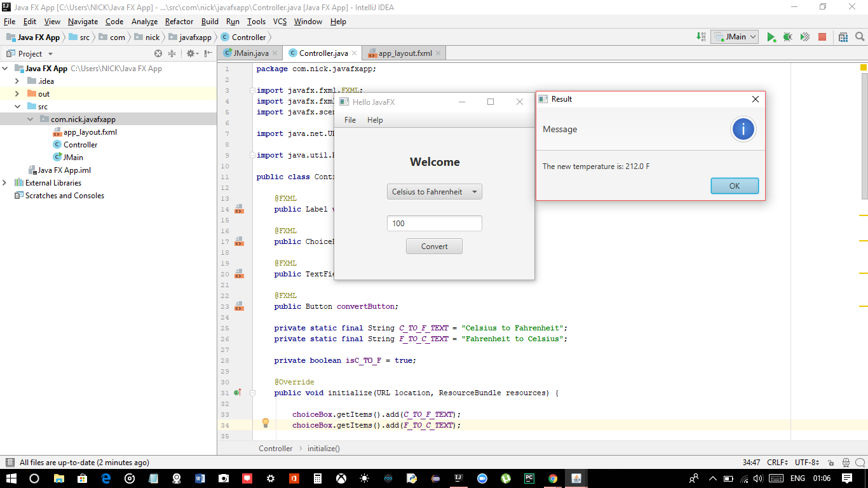
Task: Open the Build menu
Action: point(210,22)
